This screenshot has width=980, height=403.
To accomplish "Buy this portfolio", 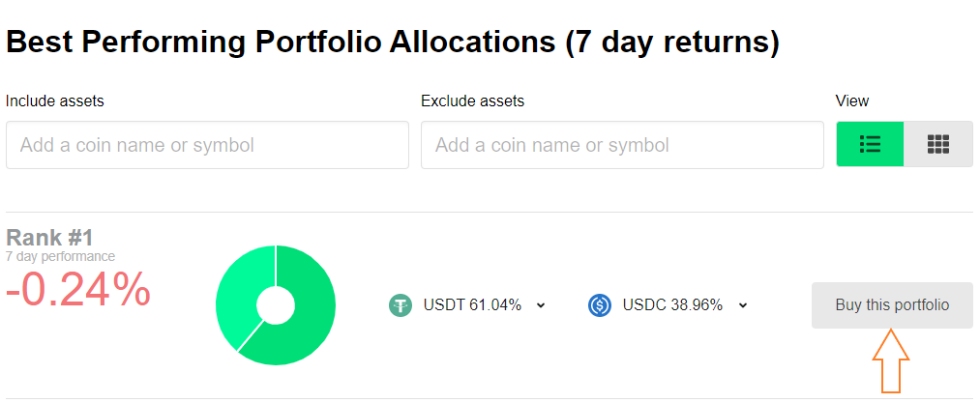I will coord(892,304).
